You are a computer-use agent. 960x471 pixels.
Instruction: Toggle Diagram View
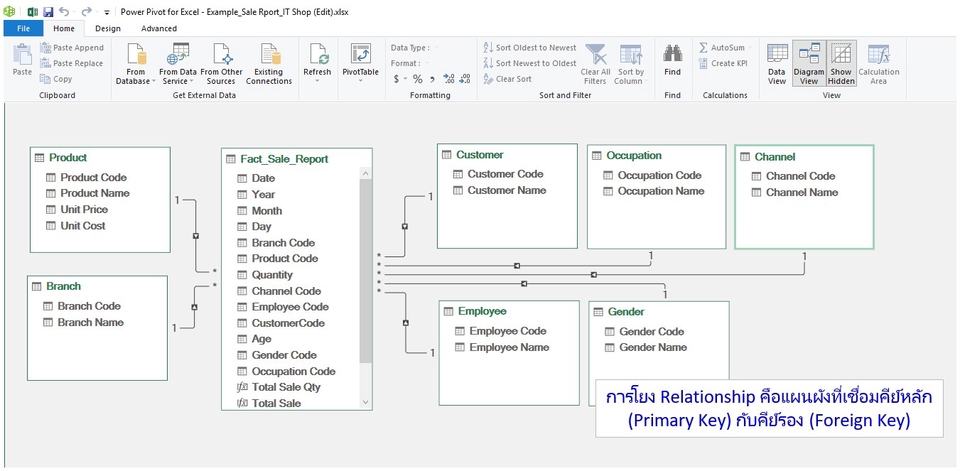tap(809, 64)
